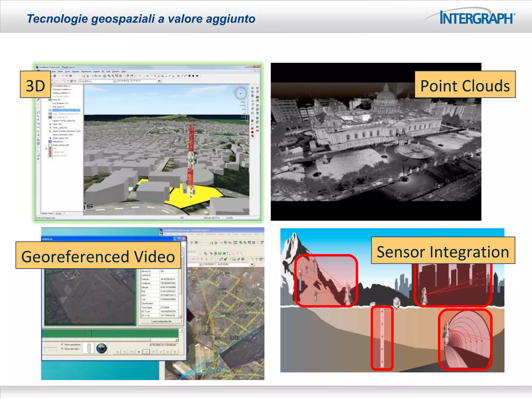Open the coordinates dropdown above the aerial map
Image resolution: width=532 pixels, height=399 pixels.
coord(252,264)
